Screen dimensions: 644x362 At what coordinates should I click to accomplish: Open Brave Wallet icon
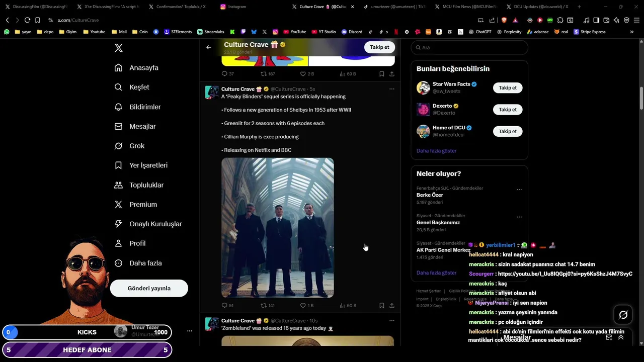pos(606,20)
